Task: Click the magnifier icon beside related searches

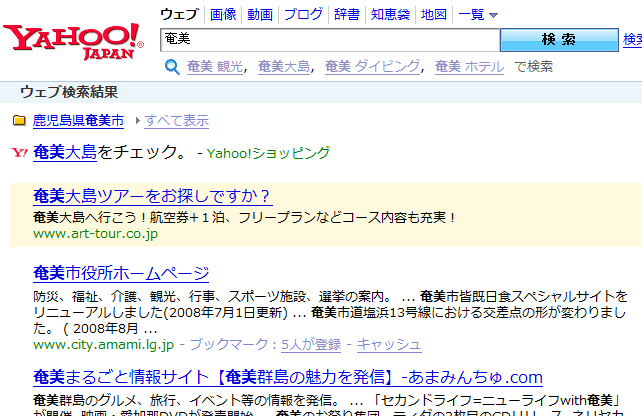Action: pyautogui.click(x=172, y=67)
